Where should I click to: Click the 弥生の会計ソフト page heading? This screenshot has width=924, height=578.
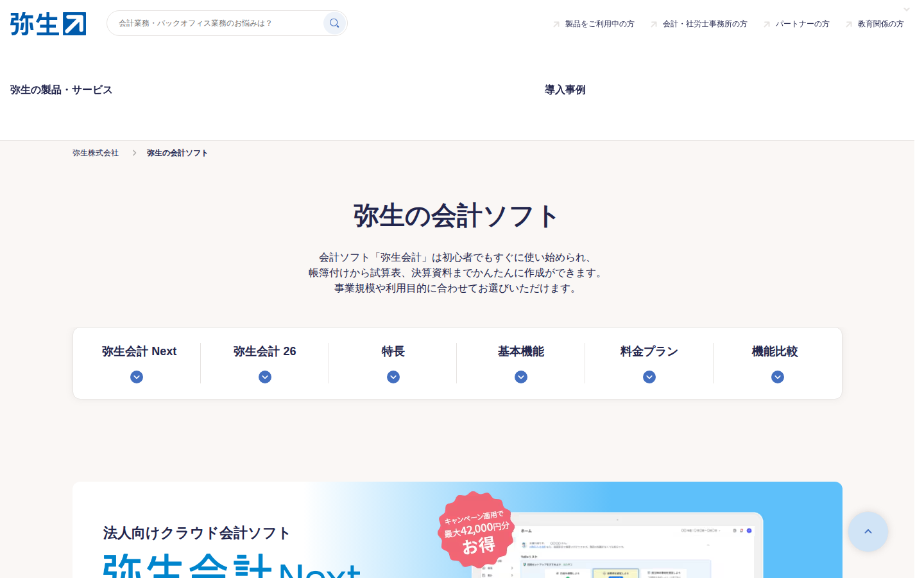click(x=456, y=216)
